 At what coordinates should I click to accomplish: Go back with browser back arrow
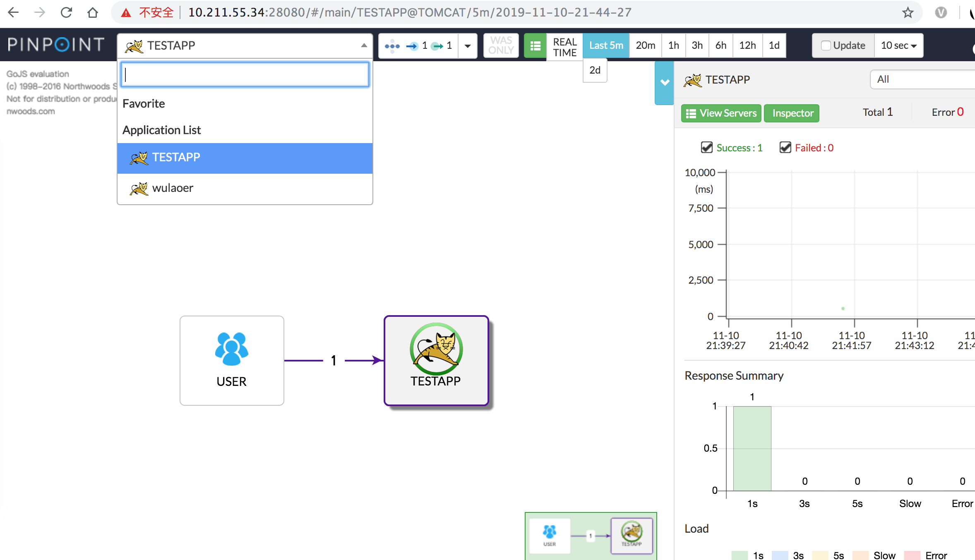[x=13, y=12]
